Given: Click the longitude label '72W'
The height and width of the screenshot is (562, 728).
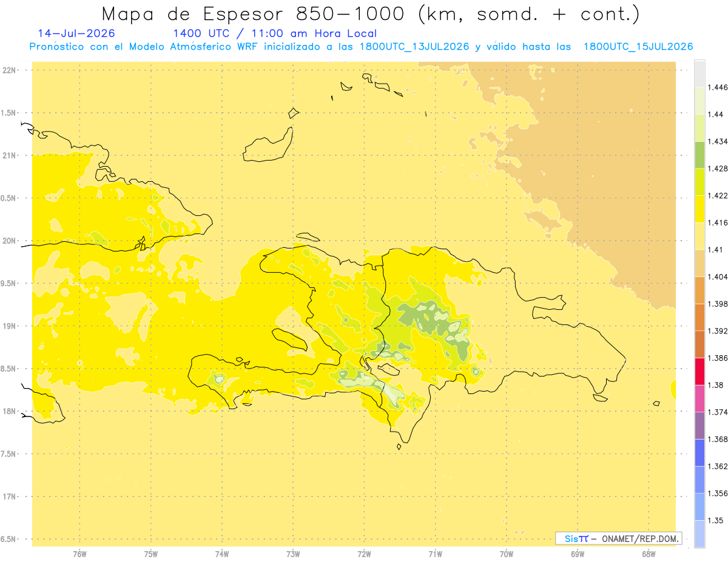Looking at the screenshot, I should (x=364, y=554).
